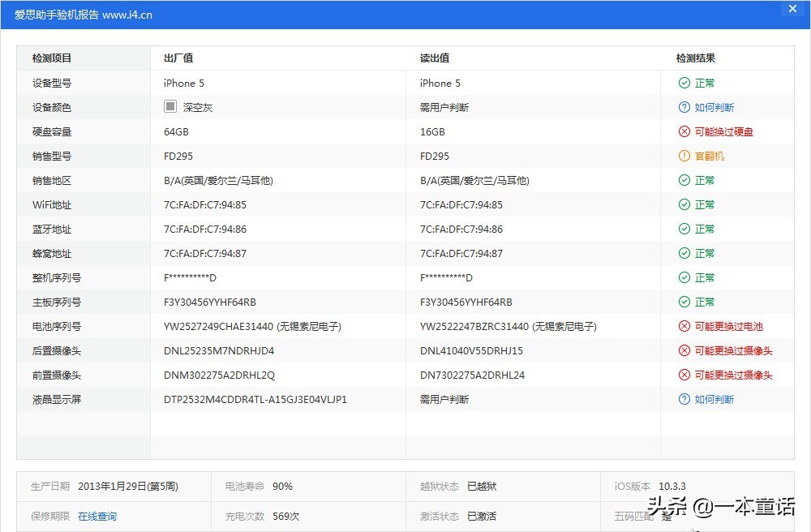Click the green check icon in WiFi地址 row
The width and height of the screenshot is (811, 532).
684,204
